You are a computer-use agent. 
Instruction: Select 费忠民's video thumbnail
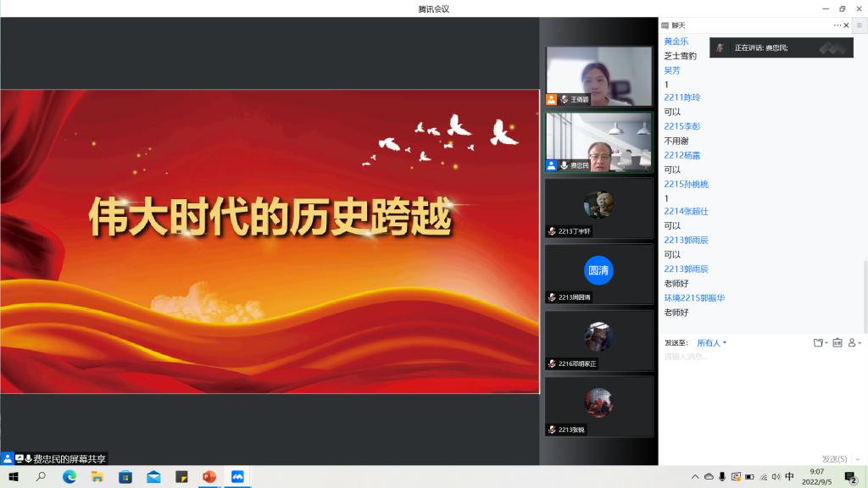pyautogui.click(x=598, y=141)
